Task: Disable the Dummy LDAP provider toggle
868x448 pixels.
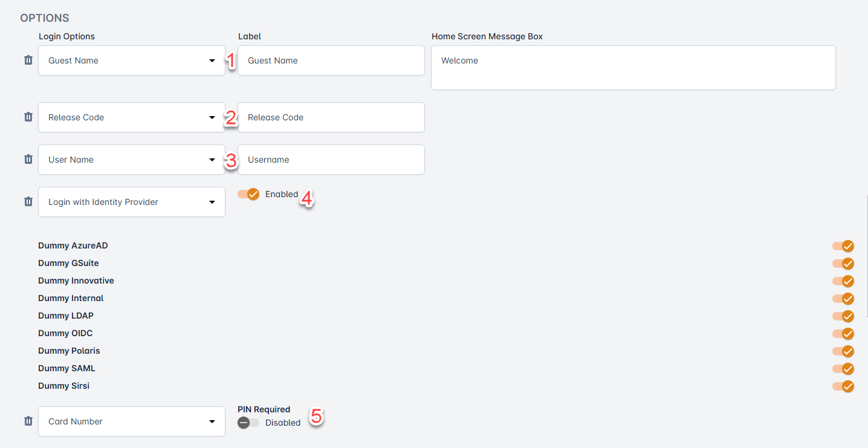Action: coord(843,316)
